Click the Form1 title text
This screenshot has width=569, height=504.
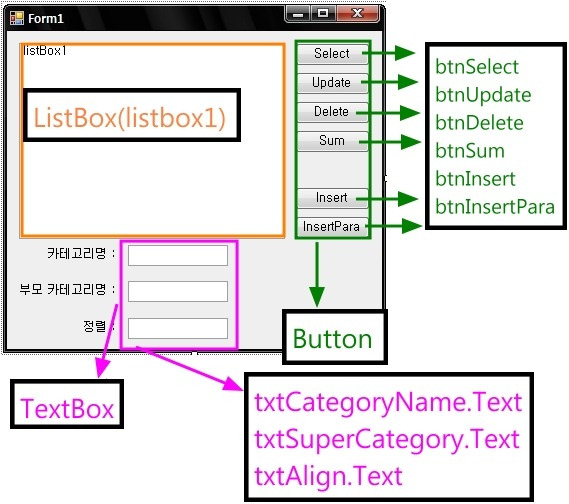point(46,19)
